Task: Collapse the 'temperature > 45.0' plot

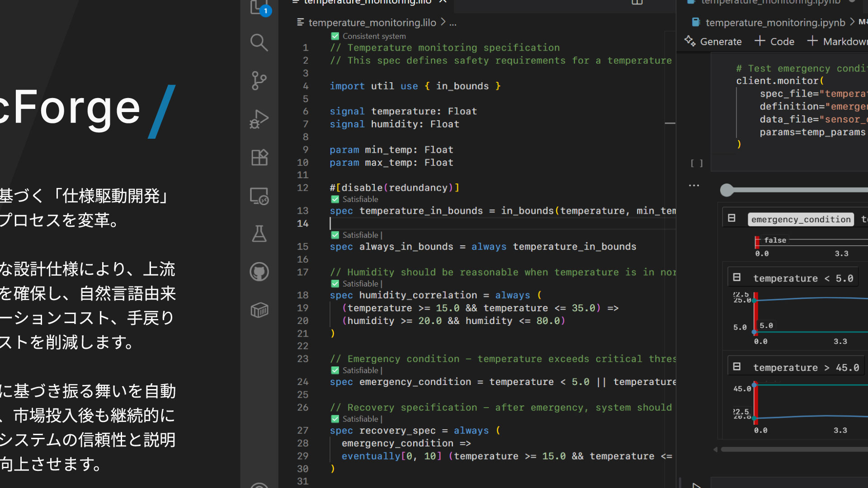Action: pyautogui.click(x=737, y=366)
